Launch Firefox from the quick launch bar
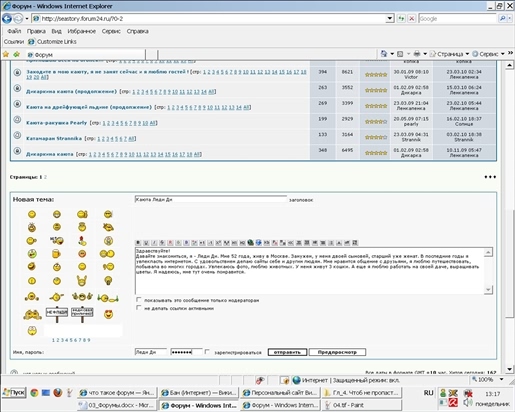Image resolution: width=515 pixels, height=412 pixels. (58, 393)
